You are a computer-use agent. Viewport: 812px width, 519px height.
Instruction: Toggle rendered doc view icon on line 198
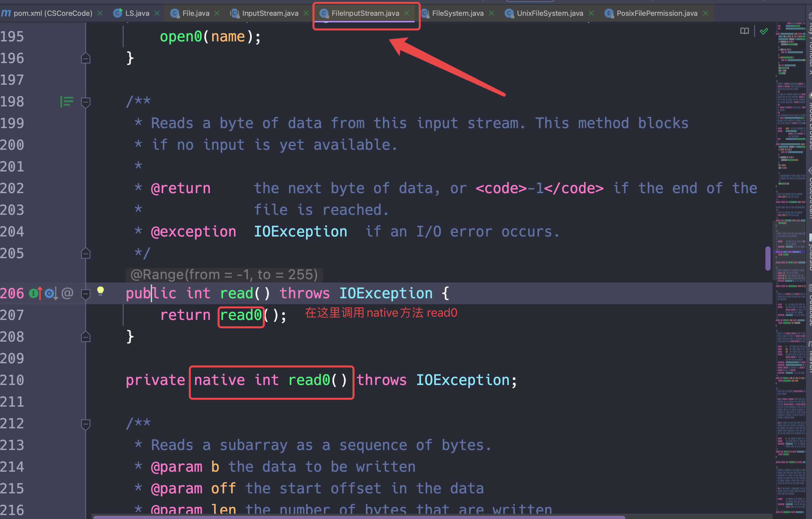(x=66, y=102)
